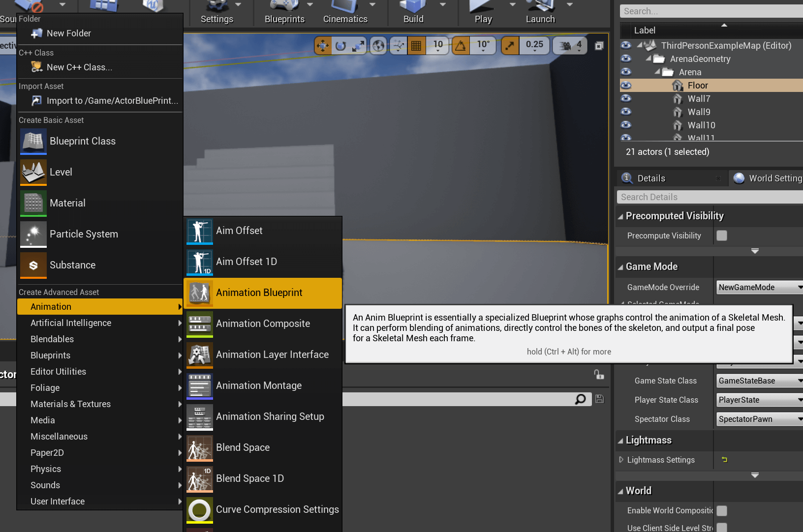The height and width of the screenshot is (532, 803).
Task: Create a Blend Space asset
Action: (x=263, y=447)
